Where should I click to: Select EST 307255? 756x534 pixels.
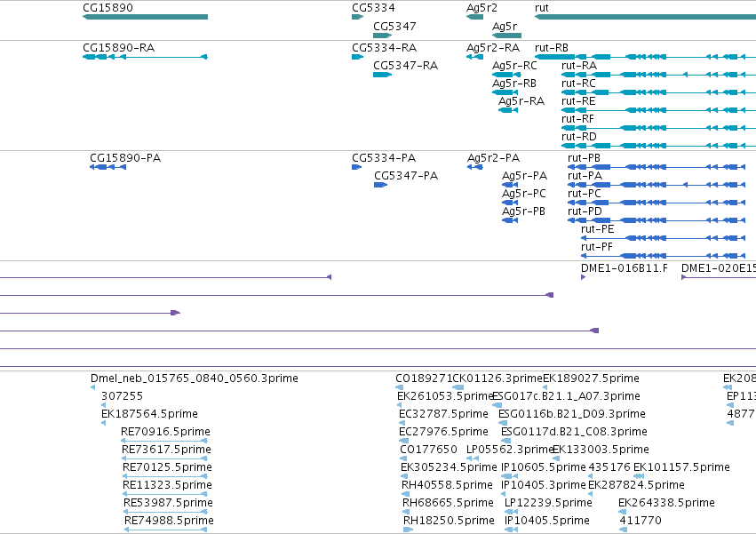coord(122,396)
